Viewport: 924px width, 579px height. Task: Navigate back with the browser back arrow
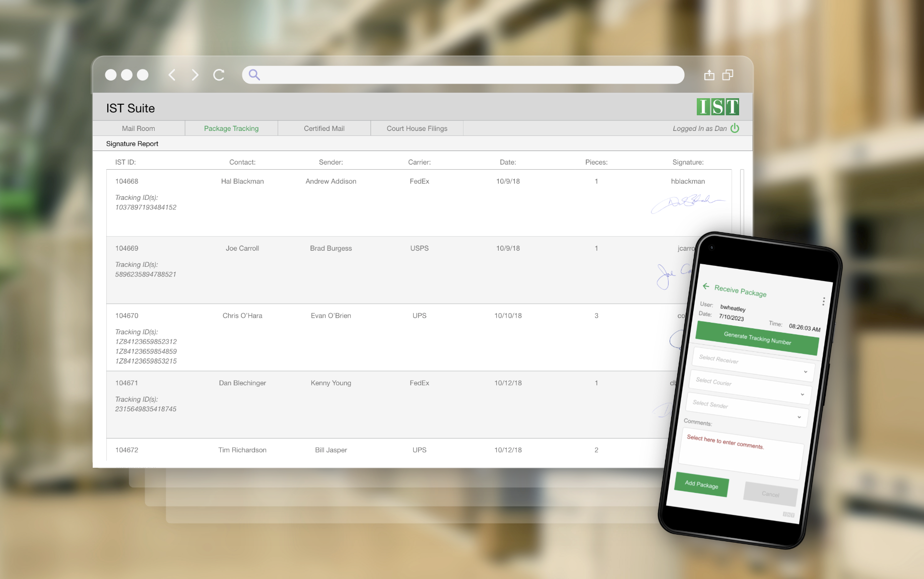coord(172,75)
